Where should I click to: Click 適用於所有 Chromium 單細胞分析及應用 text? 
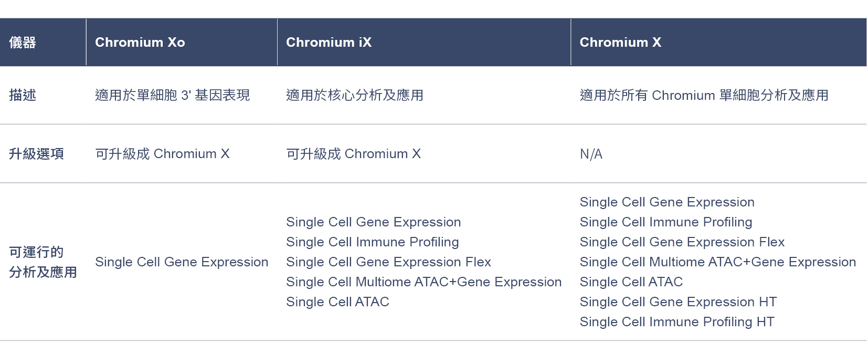point(704,95)
